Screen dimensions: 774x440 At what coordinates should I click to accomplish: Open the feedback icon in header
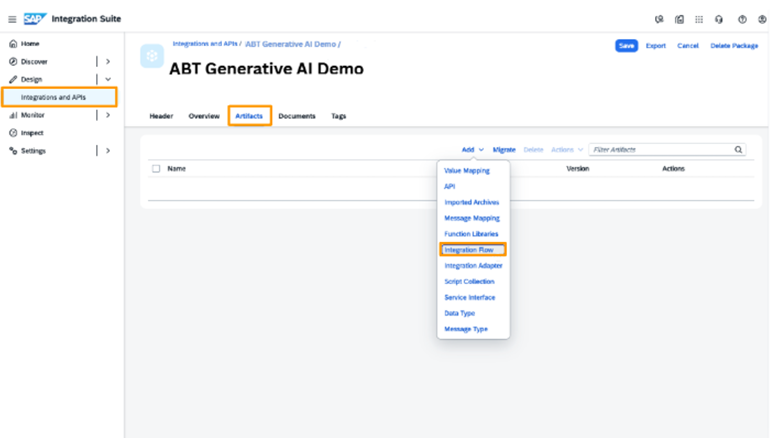659,19
